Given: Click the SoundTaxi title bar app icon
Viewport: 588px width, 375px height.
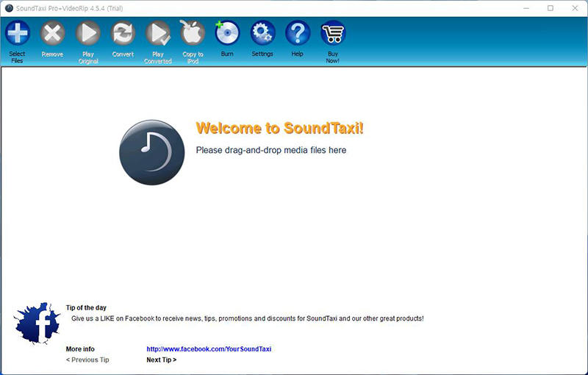Looking at the screenshot, I should [9, 8].
